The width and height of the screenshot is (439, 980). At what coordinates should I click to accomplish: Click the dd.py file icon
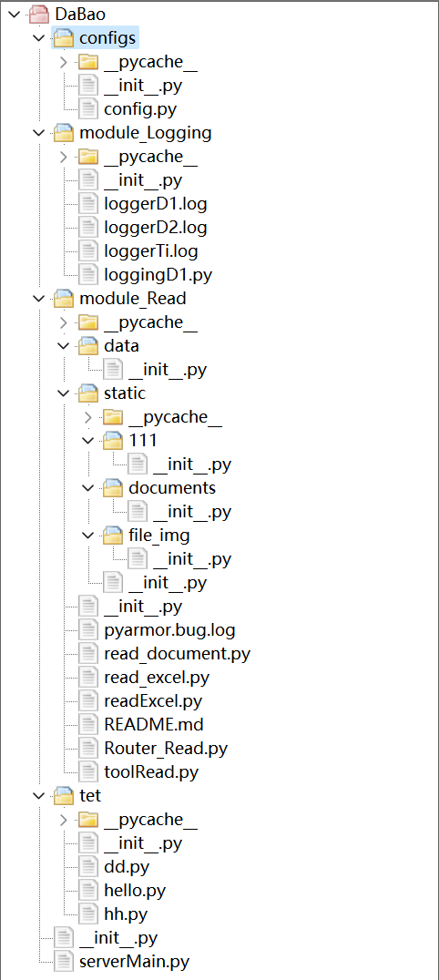click(x=88, y=867)
